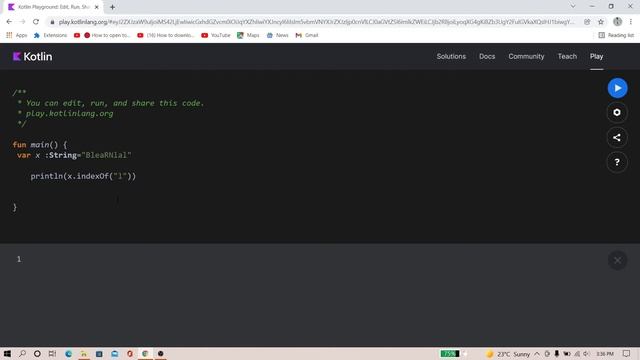Open the Community menu
This screenshot has height=360, width=640.
pyautogui.click(x=526, y=56)
